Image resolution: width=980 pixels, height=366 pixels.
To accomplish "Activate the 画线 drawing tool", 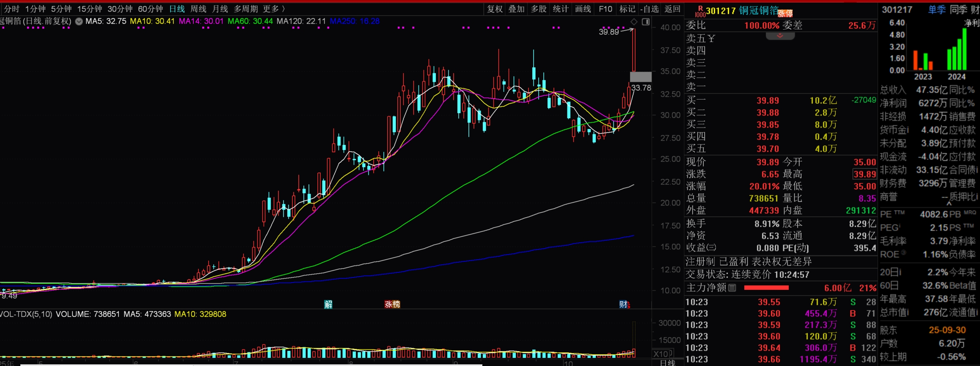I will (583, 9).
